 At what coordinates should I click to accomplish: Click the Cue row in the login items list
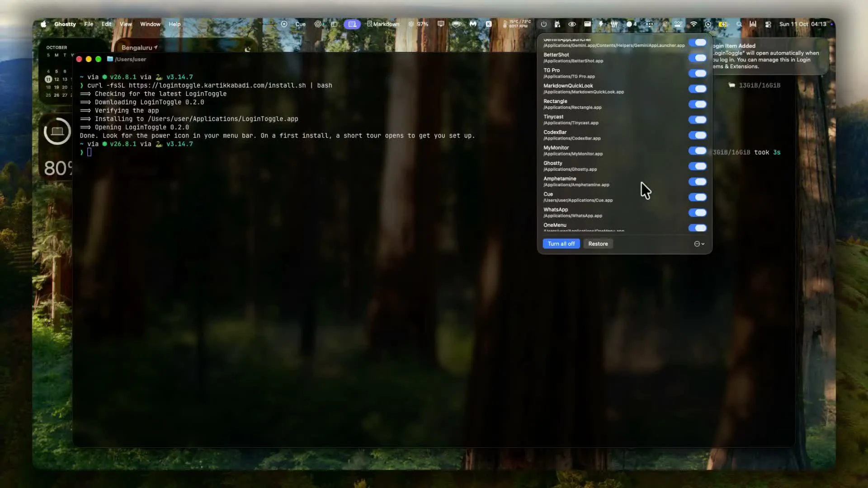pyautogui.click(x=624, y=197)
